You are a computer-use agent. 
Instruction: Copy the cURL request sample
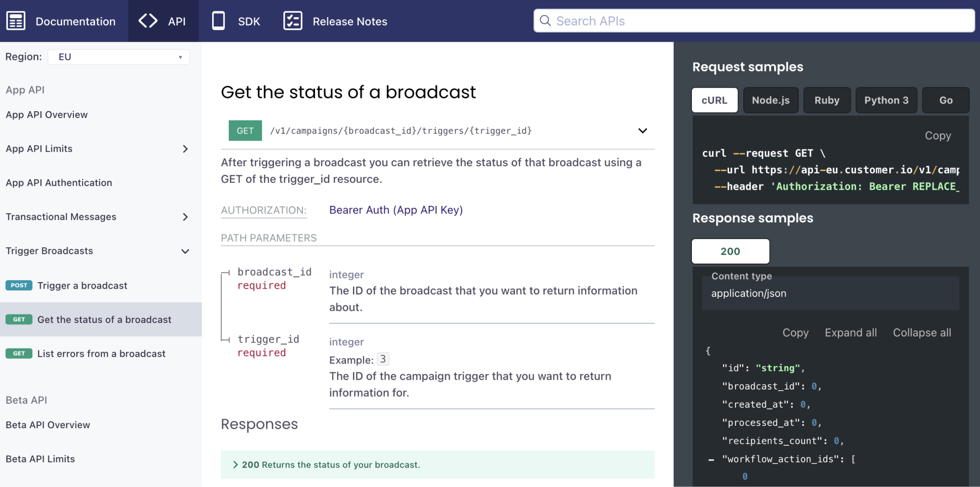point(937,136)
